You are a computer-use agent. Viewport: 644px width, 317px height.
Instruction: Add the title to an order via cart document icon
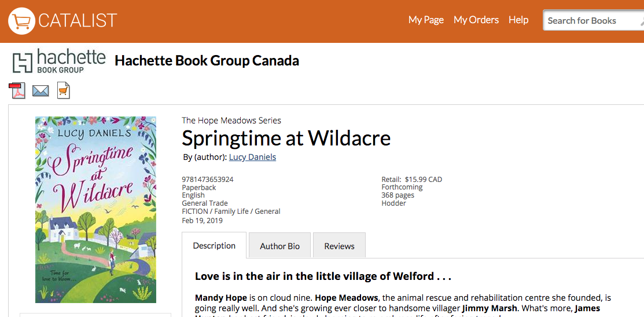click(63, 90)
